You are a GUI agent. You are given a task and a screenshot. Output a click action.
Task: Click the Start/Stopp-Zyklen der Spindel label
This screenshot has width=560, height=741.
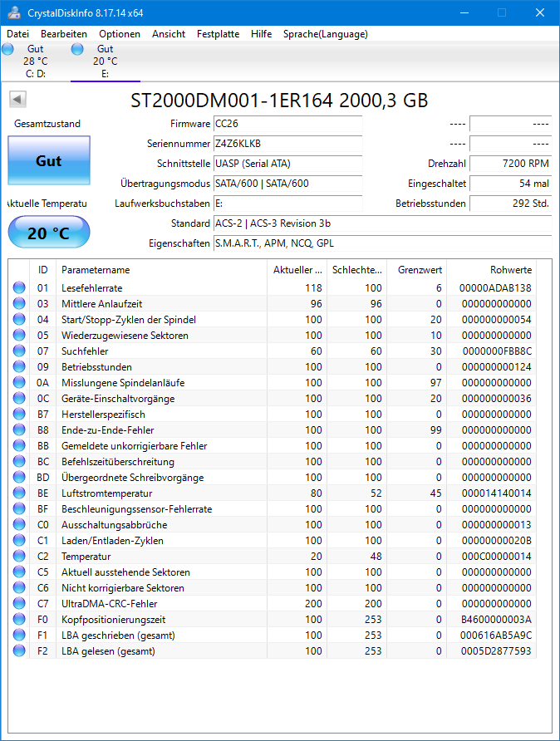pos(129,320)
